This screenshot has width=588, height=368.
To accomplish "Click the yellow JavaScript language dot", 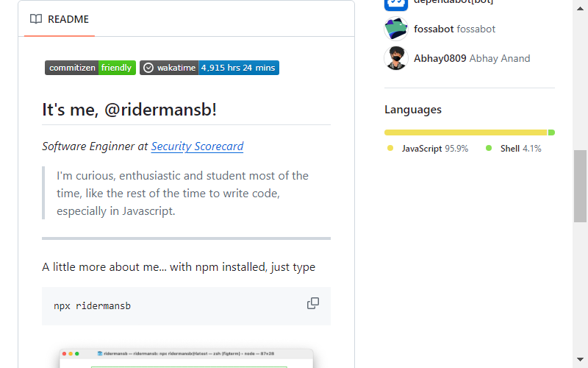I will [390, 149].
